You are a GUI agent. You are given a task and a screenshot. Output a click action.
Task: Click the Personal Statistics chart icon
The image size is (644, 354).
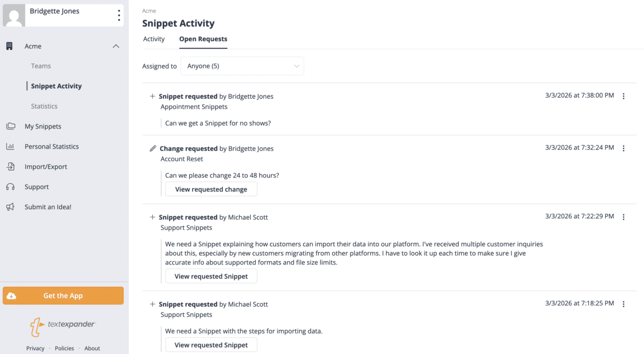coord(10,146)
